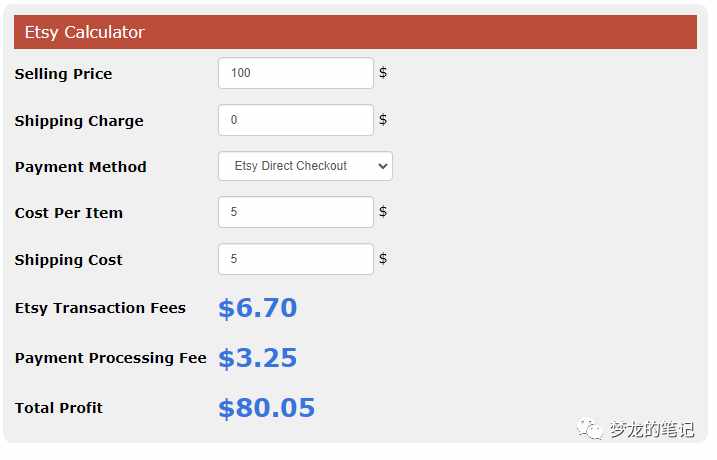Click the Selling Price label
Screen dimensions: 717x460
pos(64,74)
